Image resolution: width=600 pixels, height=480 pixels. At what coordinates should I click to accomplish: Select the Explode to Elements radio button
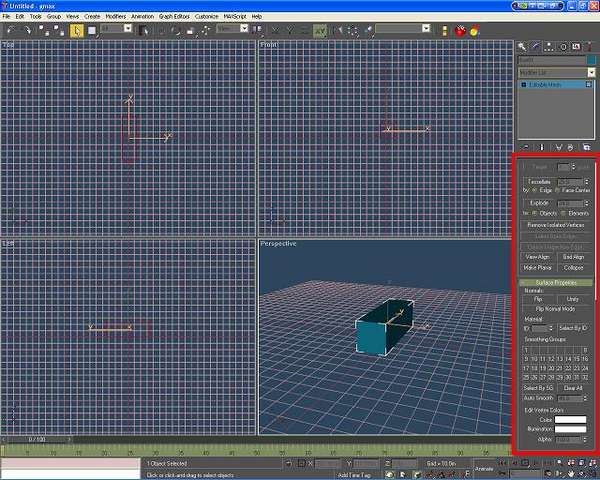point(563,213)
